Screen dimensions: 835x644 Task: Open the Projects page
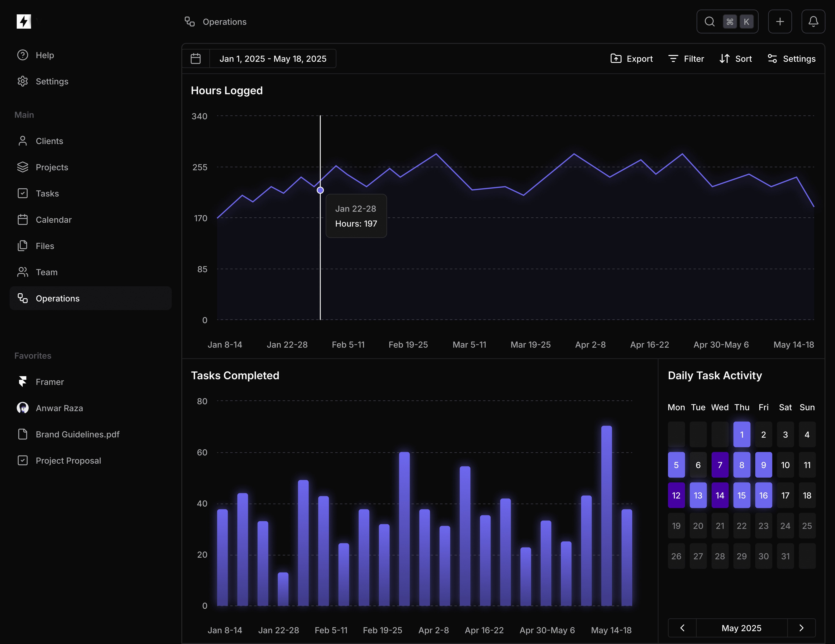click(x=52, y=167)
